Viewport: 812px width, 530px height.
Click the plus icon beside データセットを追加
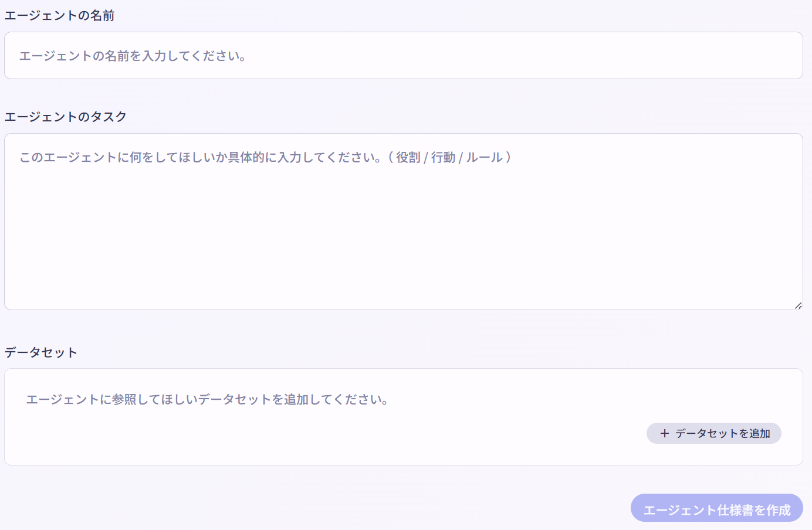[x=664, y=433]
